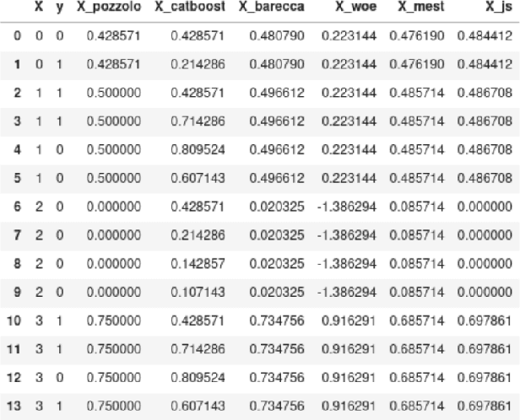Click X_catboost value 0.809524 in row 12
The image size is (520, 420).
[x=198, y=377]
